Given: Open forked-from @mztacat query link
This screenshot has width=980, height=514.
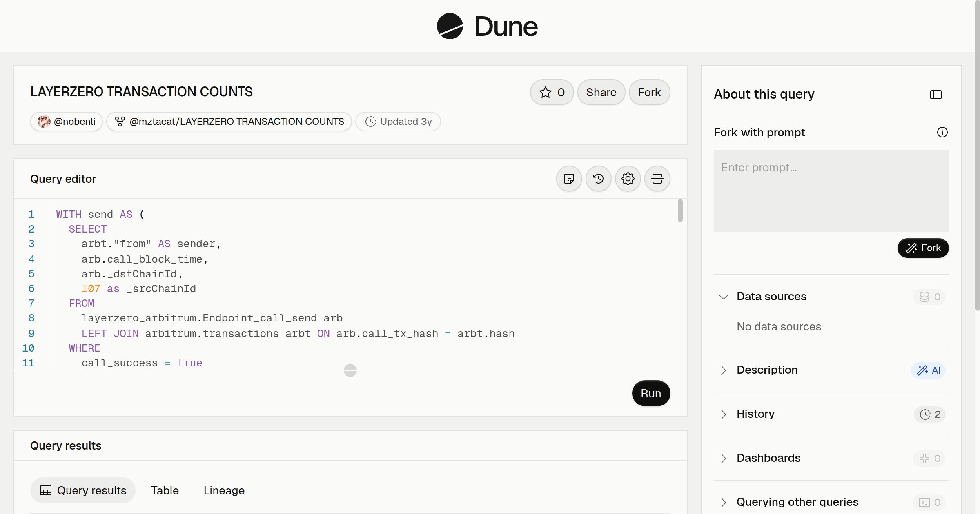Looking at the screenshot, I should coord(229,122).
